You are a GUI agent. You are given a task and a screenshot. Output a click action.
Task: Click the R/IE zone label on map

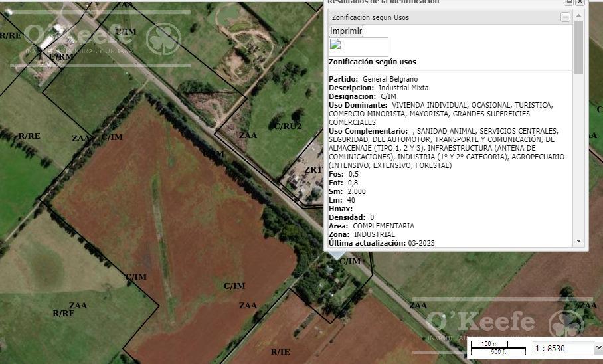click(x=280, y=351)
